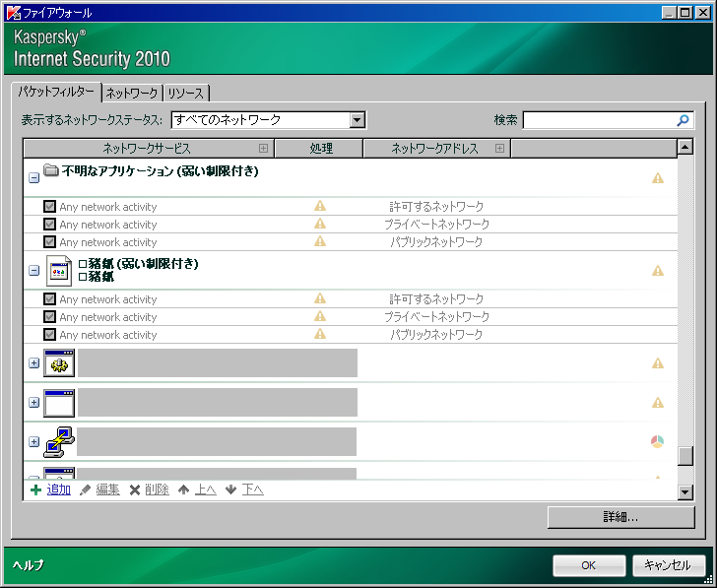Open the ヘルプ help link
The width and height of the screenshot is (717, 588).
[x=28, y=565]
